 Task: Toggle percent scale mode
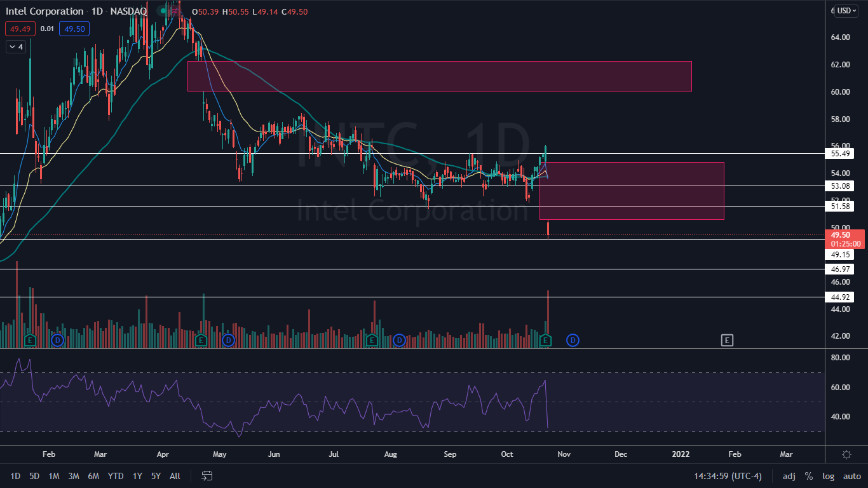pyautogui.click(x=808, y=476)
